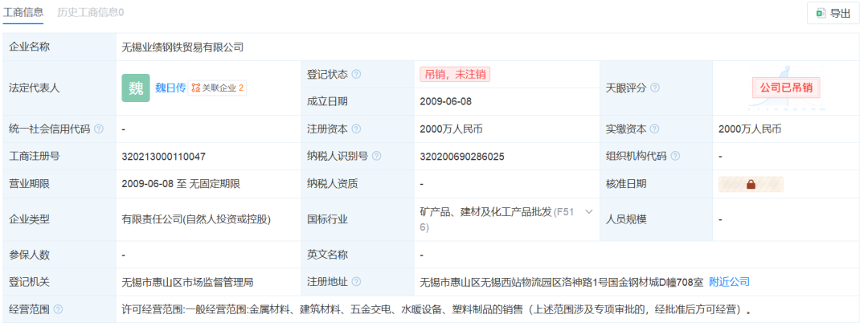
Task: Show help for 统一社会信用代码
Action: click(99, 129)
